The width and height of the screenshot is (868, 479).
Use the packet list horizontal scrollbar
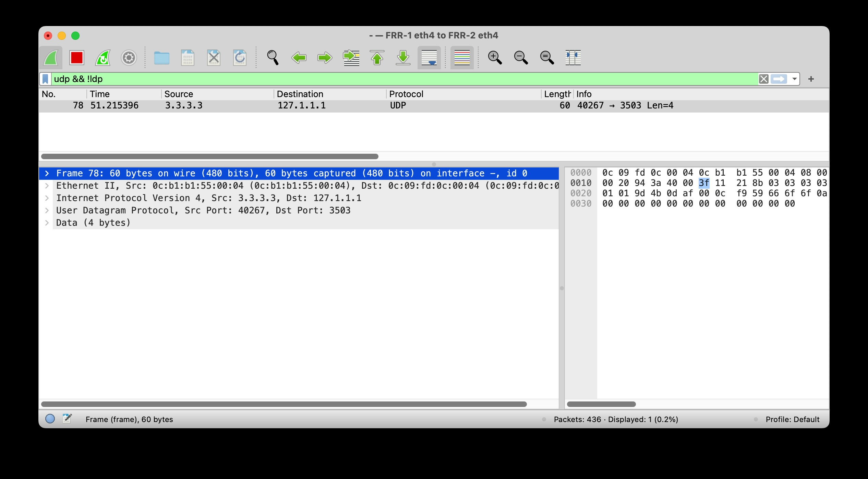click(x=210, y=156)
